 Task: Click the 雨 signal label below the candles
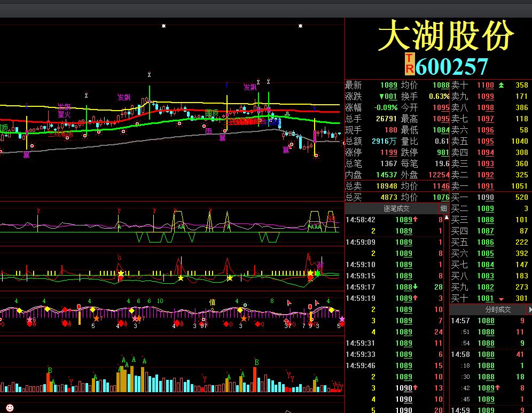209,131
